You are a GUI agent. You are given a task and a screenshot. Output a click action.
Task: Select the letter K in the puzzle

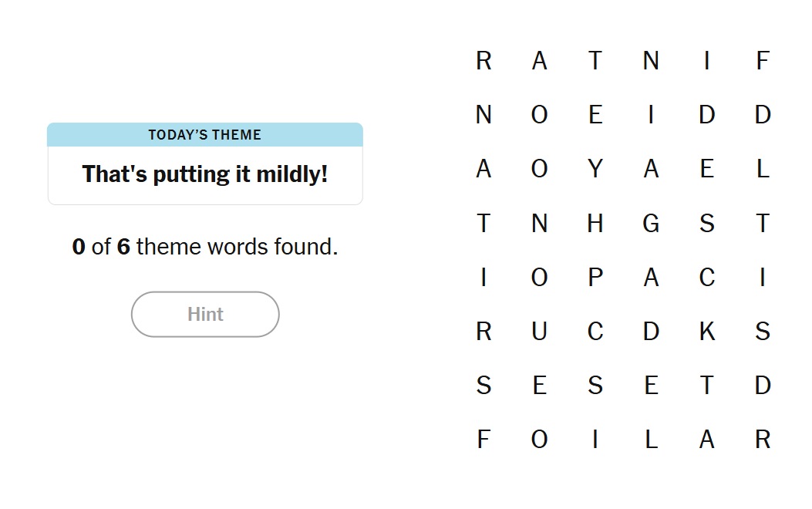[x=706, y=331]
